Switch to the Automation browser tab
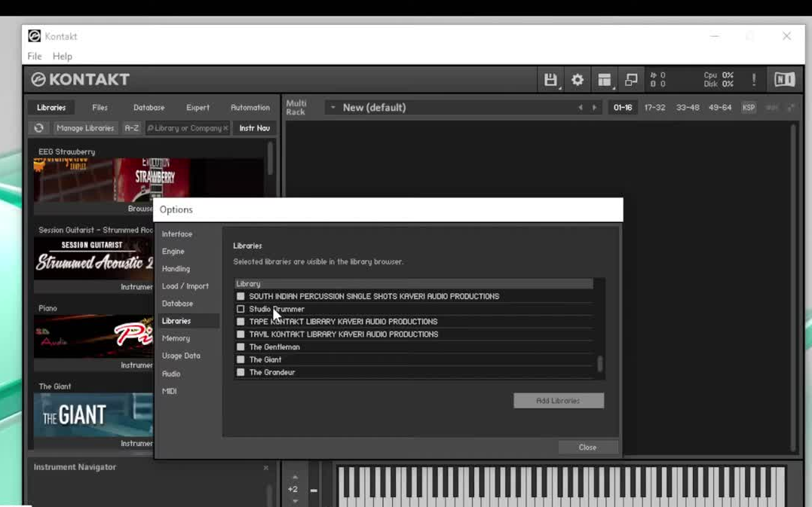 [x=250, y=108]
